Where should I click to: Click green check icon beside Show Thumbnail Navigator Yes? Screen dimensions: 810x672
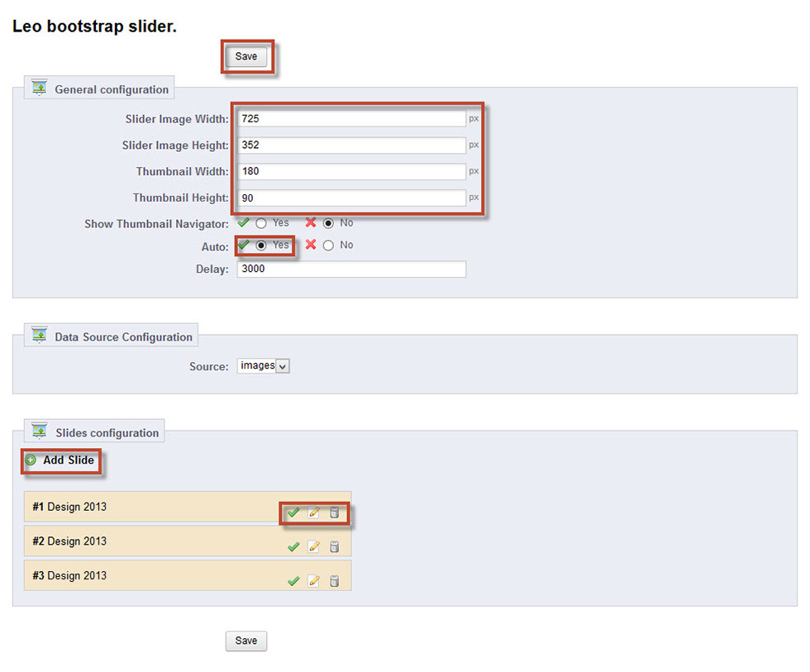tap(243, 222)
